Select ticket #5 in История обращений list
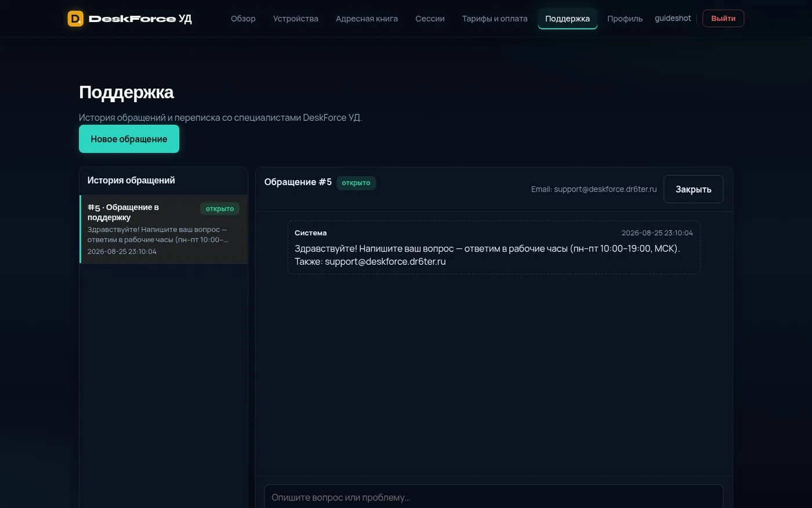Screen dimensions: 812x508 pyautogui.click(x=164, y=229)
